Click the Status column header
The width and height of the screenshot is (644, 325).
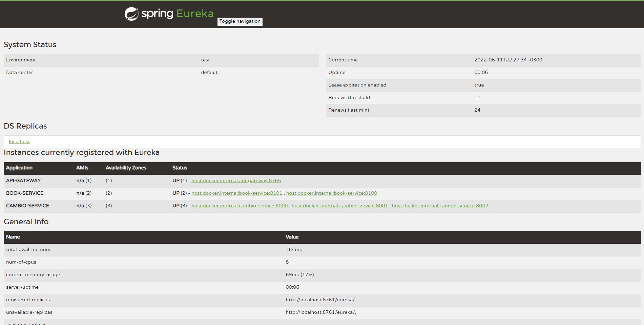tap(180, 168)
